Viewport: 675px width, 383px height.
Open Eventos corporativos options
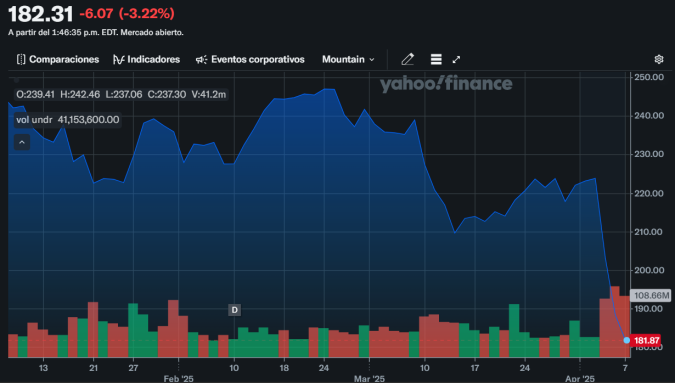click(x=250, y=59)
